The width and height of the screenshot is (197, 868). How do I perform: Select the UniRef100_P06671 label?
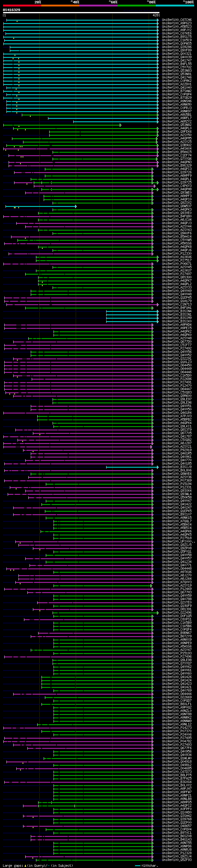coord(177,264)
